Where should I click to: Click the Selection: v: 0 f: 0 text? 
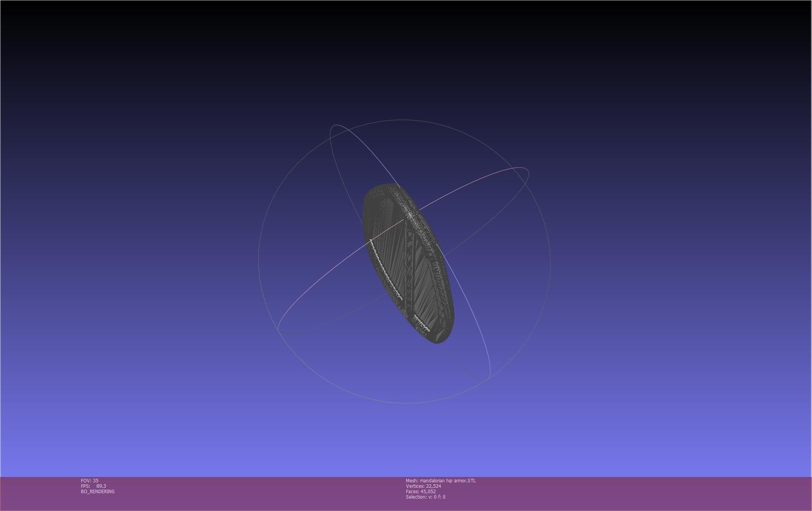[426, 497]
